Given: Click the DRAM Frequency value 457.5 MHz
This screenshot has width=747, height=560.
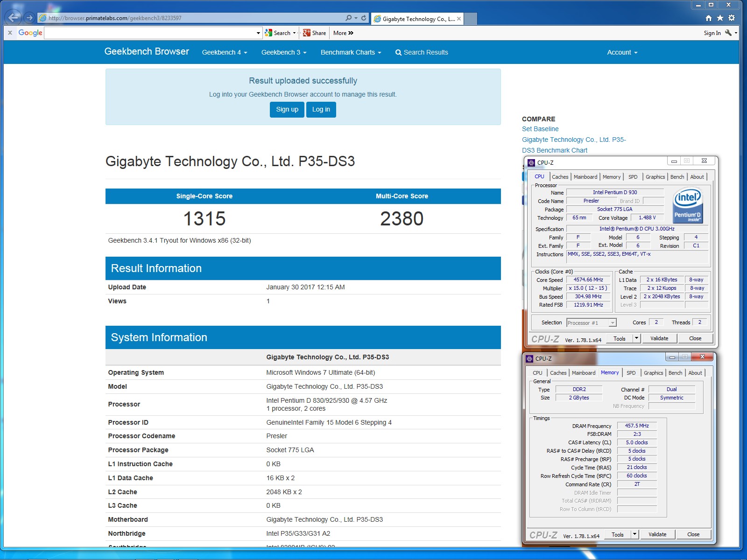Looking at the screenshot, I should [637, 426].
